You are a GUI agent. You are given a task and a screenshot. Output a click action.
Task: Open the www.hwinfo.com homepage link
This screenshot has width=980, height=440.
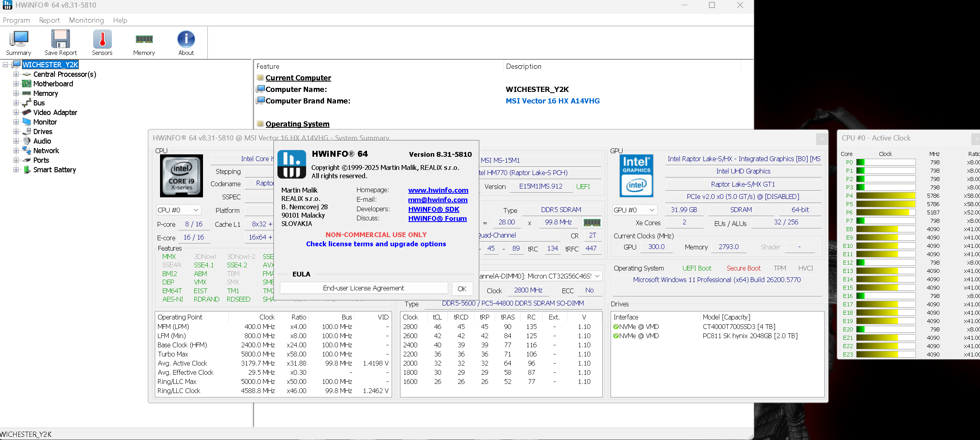438,191
